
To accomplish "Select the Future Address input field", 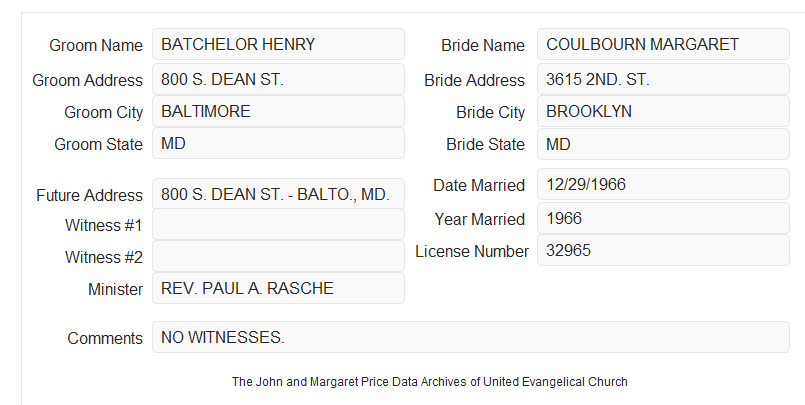I will 278,194.
